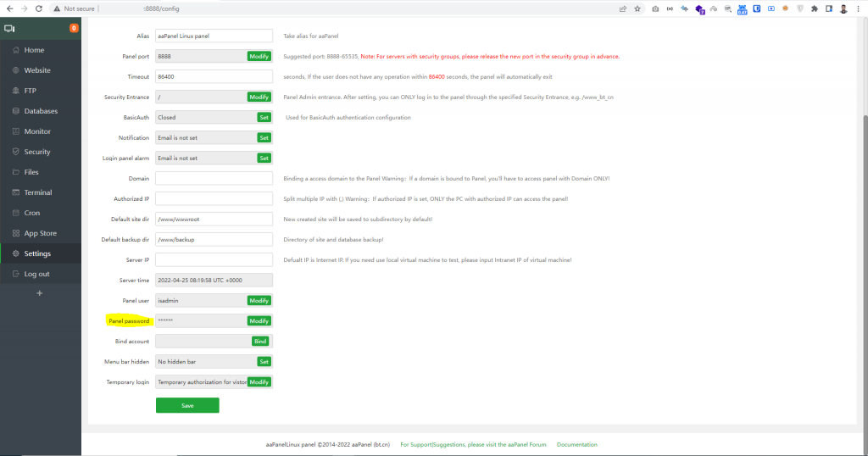Set the BasicAuth option
Viewport: 868px width, 456px height.
(x=264, y=117)
